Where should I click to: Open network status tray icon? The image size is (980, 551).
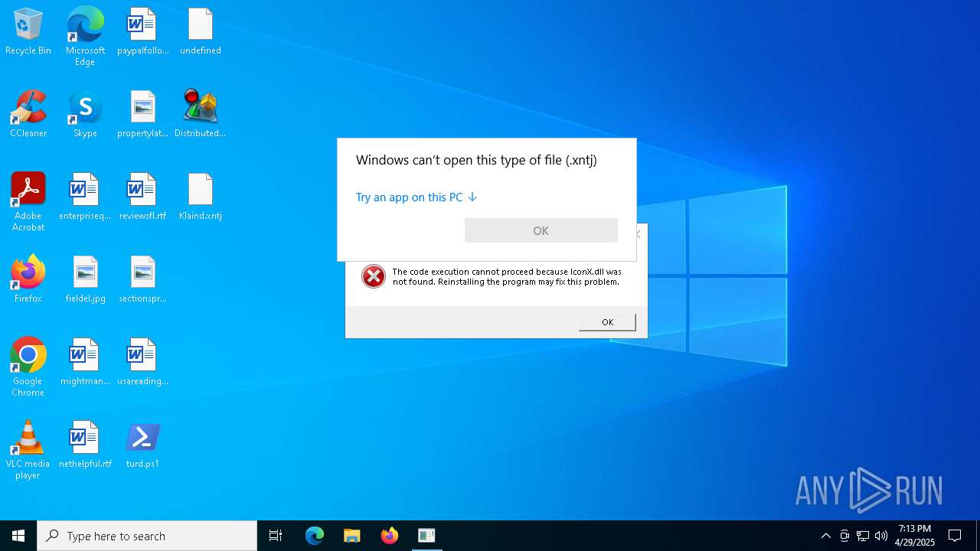point(863,536)
